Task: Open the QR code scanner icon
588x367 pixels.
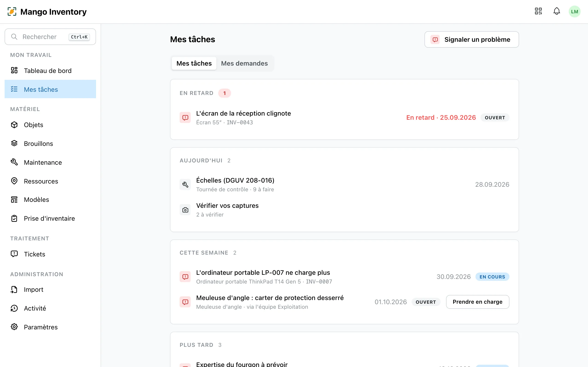Action: (x=538, y=11)
